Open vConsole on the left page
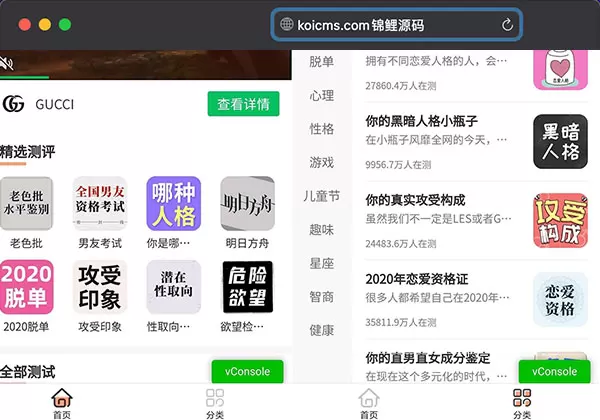 pyautogui.click(x=248, y=371)
